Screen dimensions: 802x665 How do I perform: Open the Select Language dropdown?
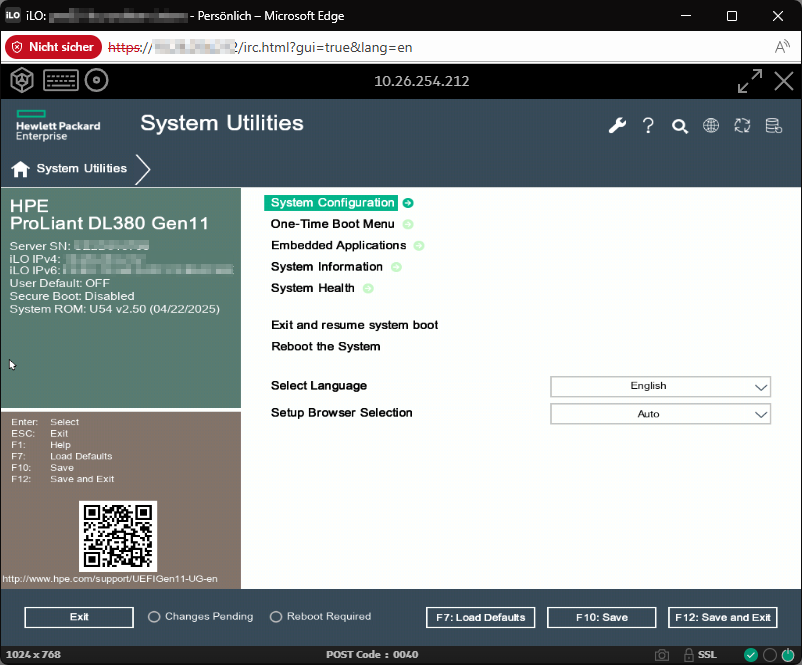click(660, 387)
